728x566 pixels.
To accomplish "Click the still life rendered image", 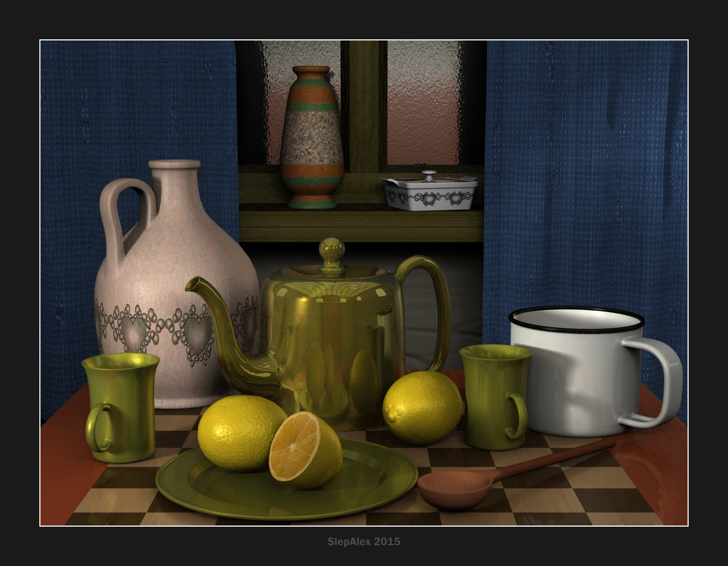I will point(364,283).
